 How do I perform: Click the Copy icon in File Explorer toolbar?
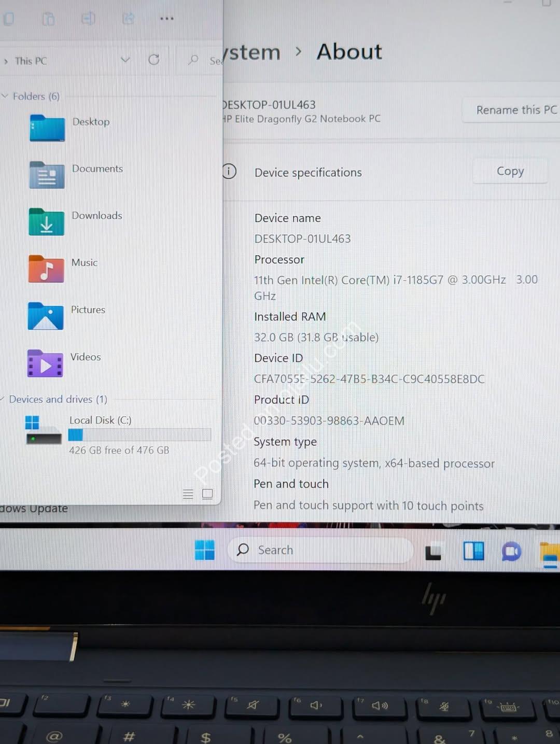tap(8, 19)
